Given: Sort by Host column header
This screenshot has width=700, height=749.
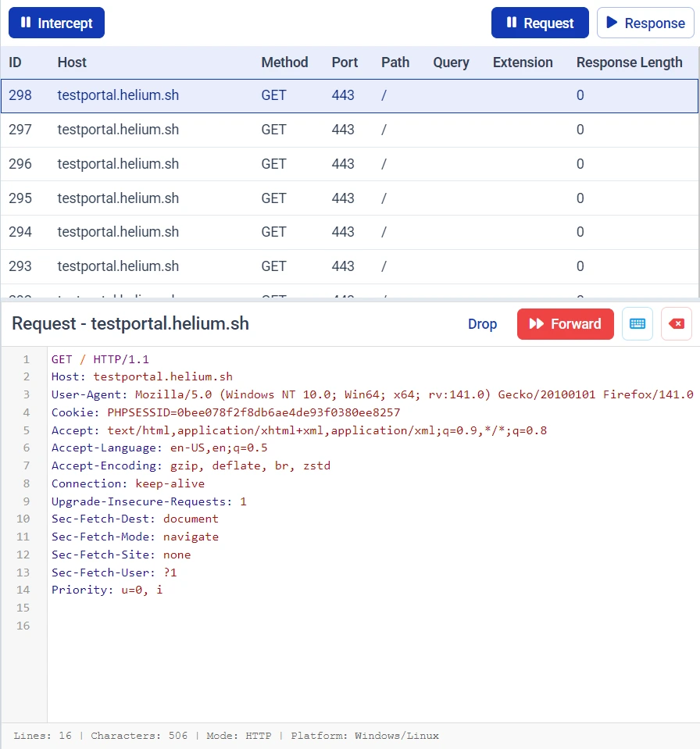Looking at the screenshot, I should (x=72, y=62).
